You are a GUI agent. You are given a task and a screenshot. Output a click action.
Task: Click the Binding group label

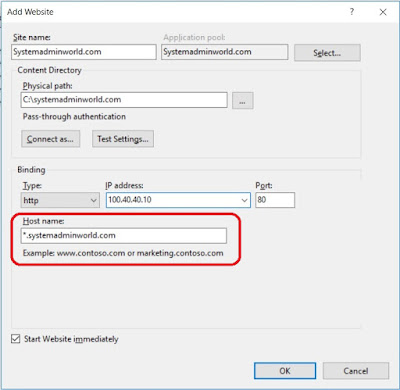(31, 170)
